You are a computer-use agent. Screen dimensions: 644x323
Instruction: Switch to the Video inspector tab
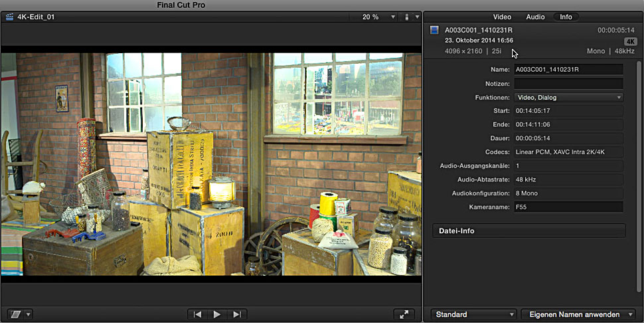[x=502, y=17]
